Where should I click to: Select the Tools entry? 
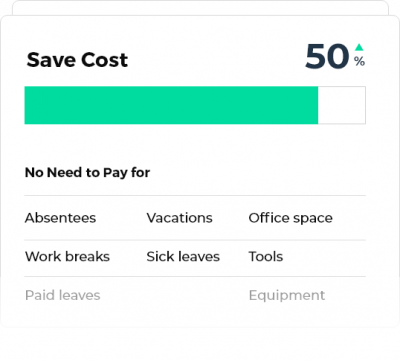click(266, 257)
